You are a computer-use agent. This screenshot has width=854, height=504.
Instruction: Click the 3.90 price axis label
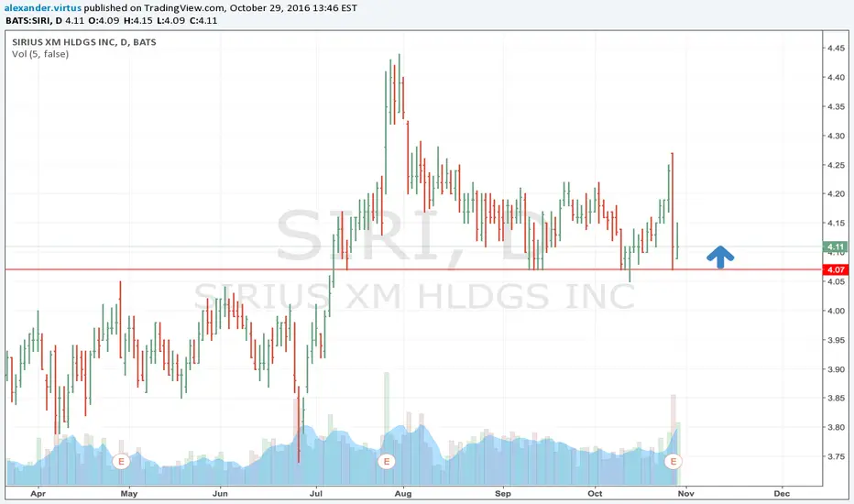point(836,369)
